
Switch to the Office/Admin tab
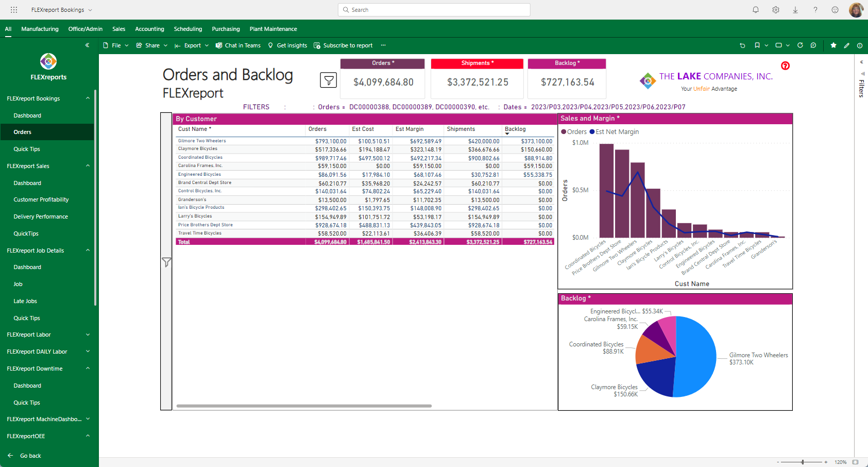[x=86, y=29]
